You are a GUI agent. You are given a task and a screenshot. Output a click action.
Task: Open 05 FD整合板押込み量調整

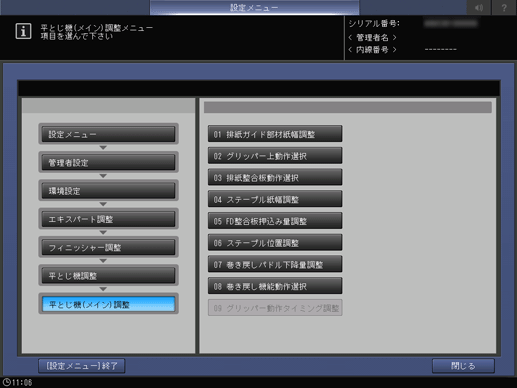275,221
